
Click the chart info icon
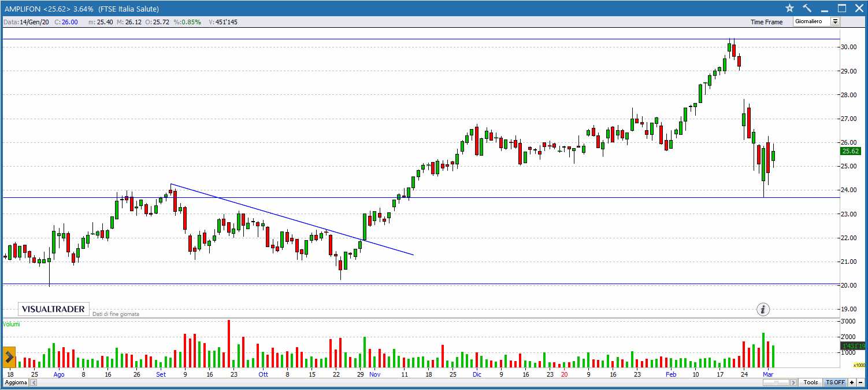coord(763,310)
